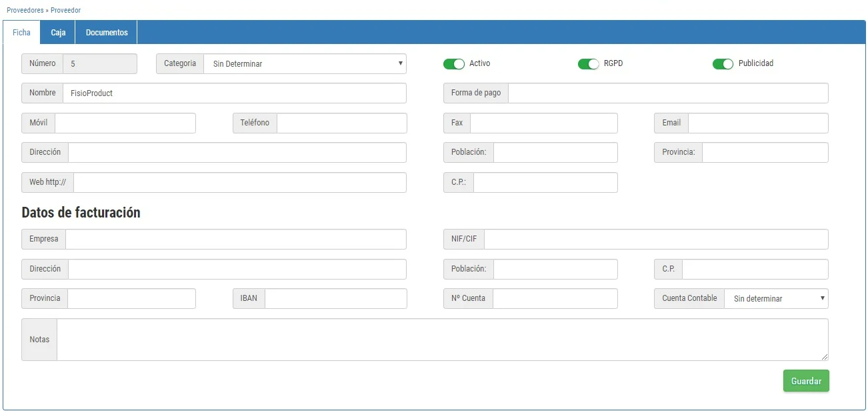The height and width of the screenshot is (411, 868).
Task: Click the Forma de pago input
Action: tap(667, 93)
